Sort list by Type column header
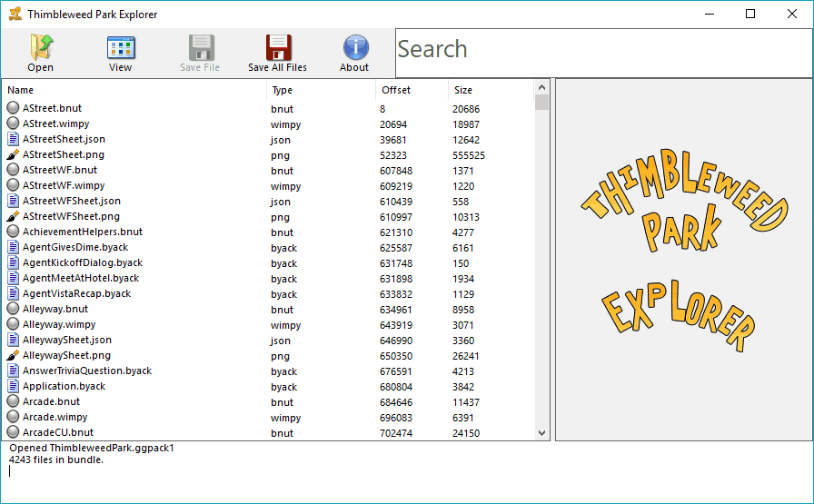The width and height of the screenshot is (814, 504). coord(321,90)
